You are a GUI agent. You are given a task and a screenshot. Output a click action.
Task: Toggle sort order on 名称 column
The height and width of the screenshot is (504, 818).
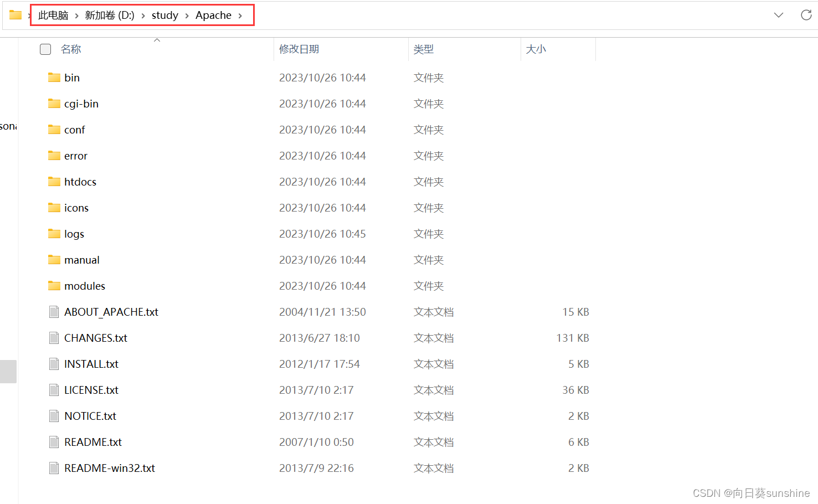(x=71, y=49)
